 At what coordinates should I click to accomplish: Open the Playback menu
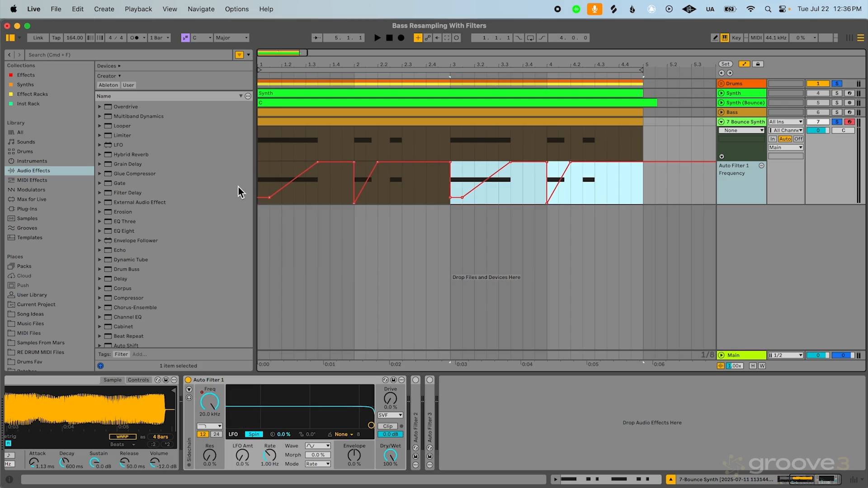coord(138,9)
